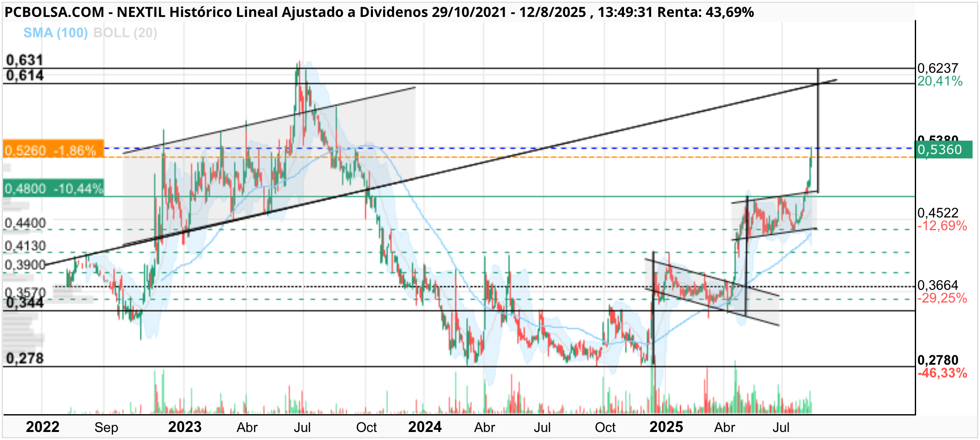Click the 2025 year axis label

click(x=666, y=427)
